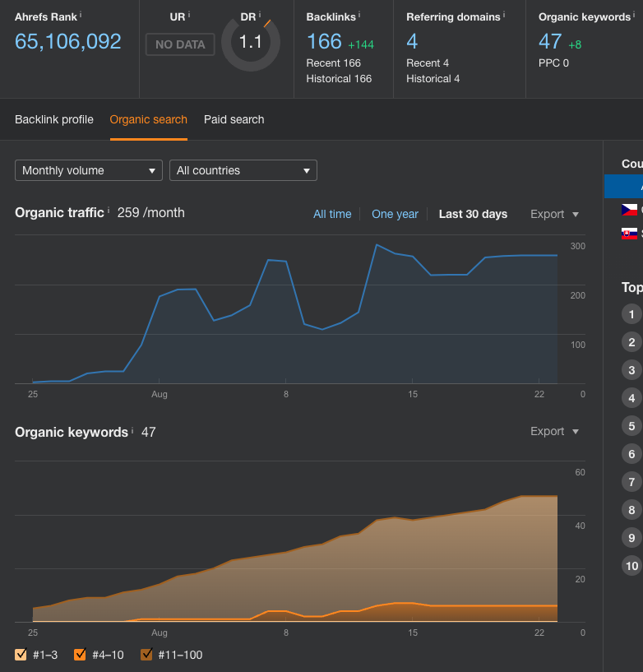The width and height of the screenshot is (643, 672).
Task: Click the info icon beside Referring domains
Action: coord(504,15)
